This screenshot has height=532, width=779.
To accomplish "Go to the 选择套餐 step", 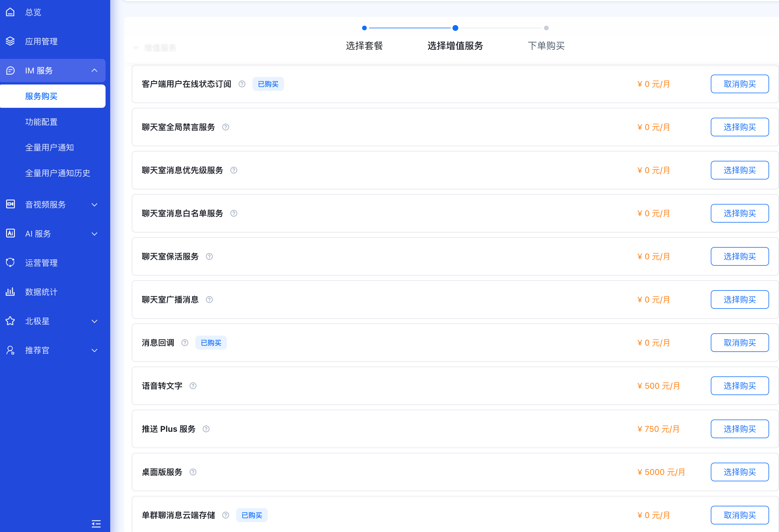I will [364, 45].
